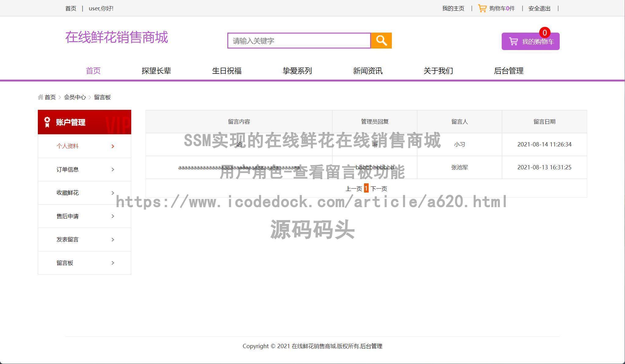Expand the 订单信息 sidebar entry chevron

[113, 169]
